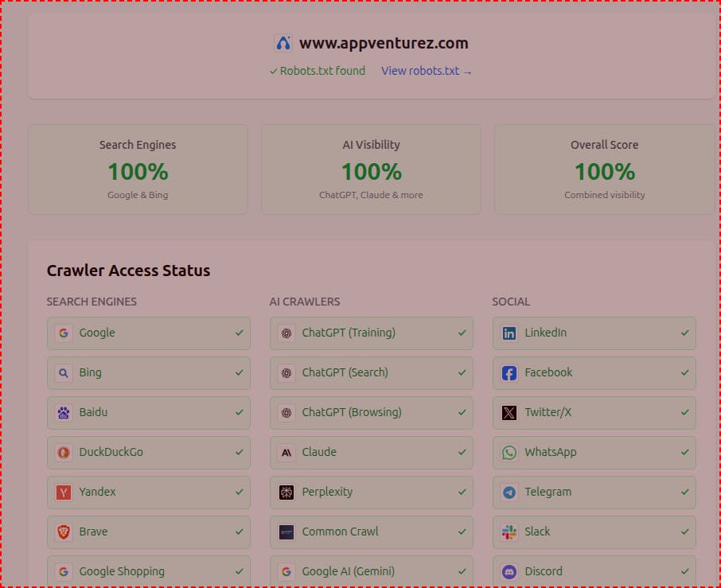Click the Google Shopping icon
Viewport: 721px width, 588px height.
(x=64, y=571)
